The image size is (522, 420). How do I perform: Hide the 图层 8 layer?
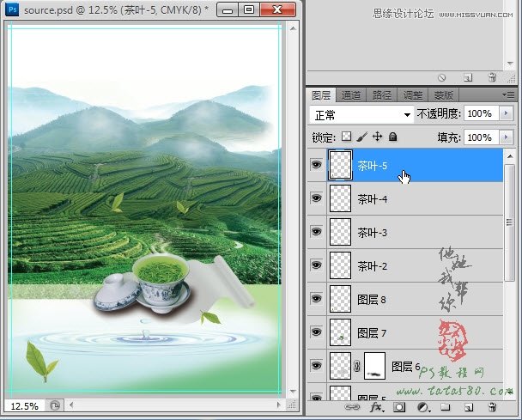coord(316,298)
